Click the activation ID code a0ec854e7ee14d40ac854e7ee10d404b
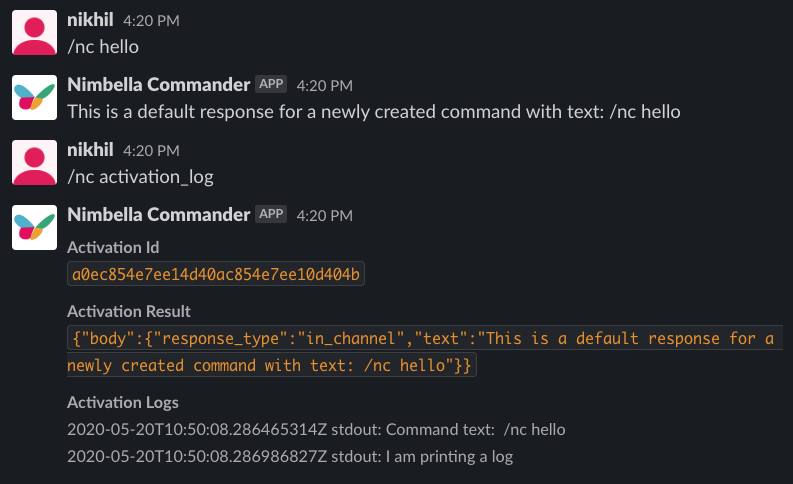793x484 pixels. (216, 274)
